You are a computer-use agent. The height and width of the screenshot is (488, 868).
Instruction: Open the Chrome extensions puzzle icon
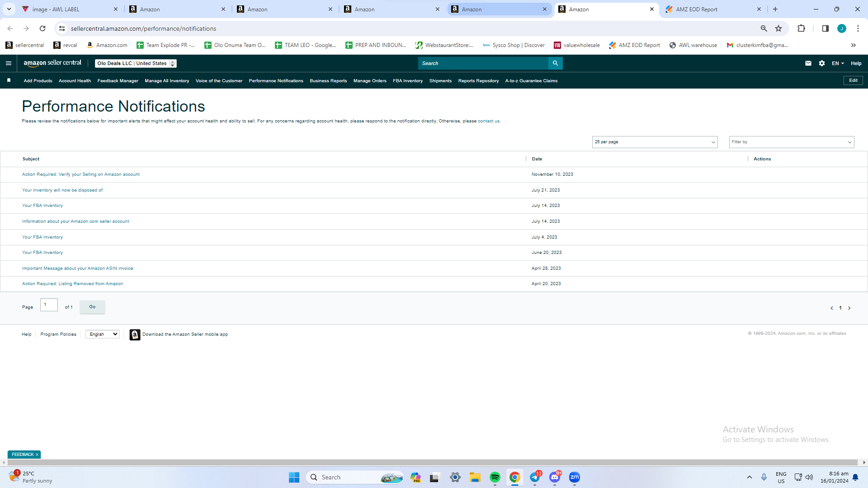[x=801, y=28]
